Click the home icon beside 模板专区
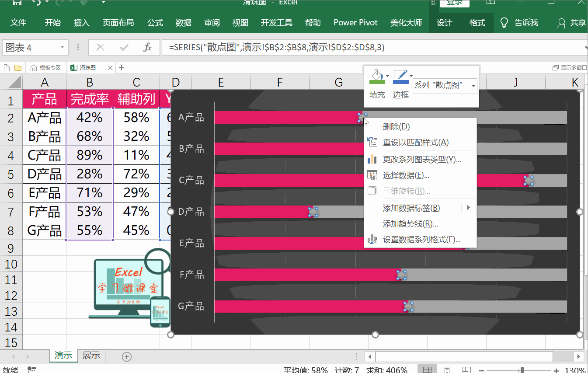Image resolution: width=588 pixels, height=373 pixels. coord(34,68)
